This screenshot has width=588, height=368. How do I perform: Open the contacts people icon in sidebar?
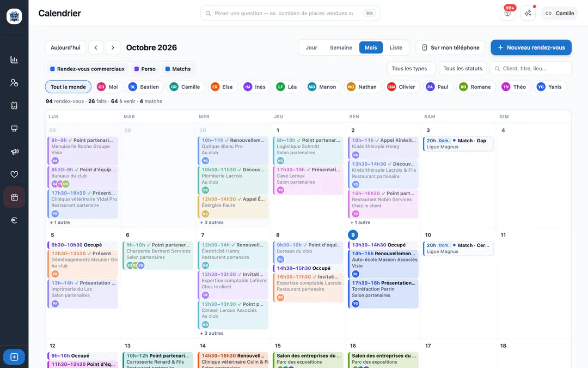click(14, 83)
